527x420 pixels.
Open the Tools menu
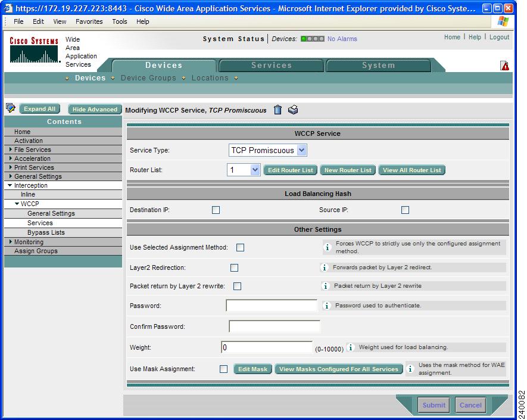click(x=120, y=21)
